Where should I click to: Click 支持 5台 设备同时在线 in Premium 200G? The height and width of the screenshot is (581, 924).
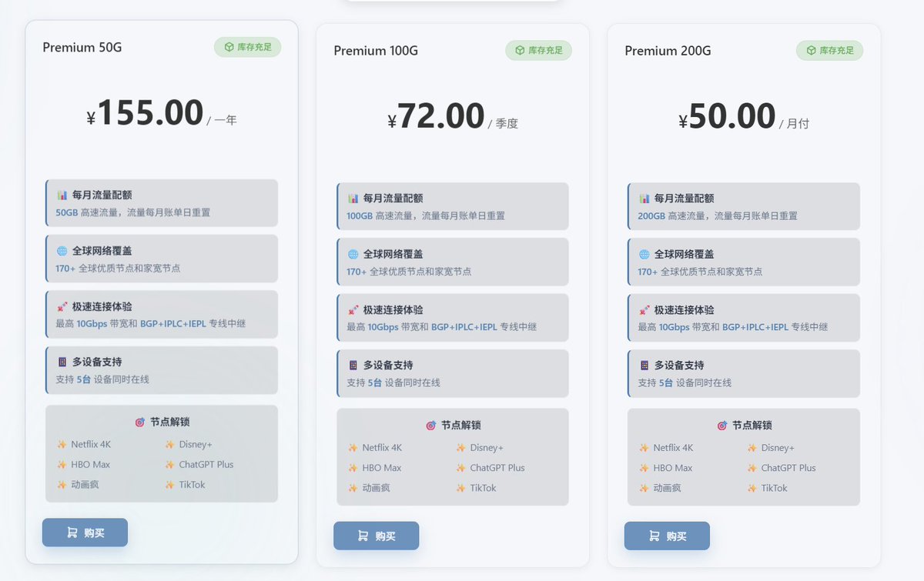click(685, 382)
